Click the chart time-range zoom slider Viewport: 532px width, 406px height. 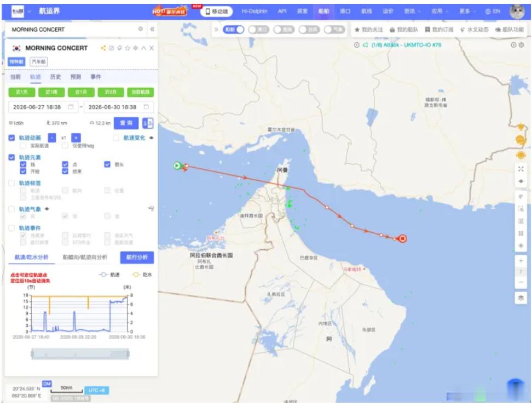click(80, 354)
